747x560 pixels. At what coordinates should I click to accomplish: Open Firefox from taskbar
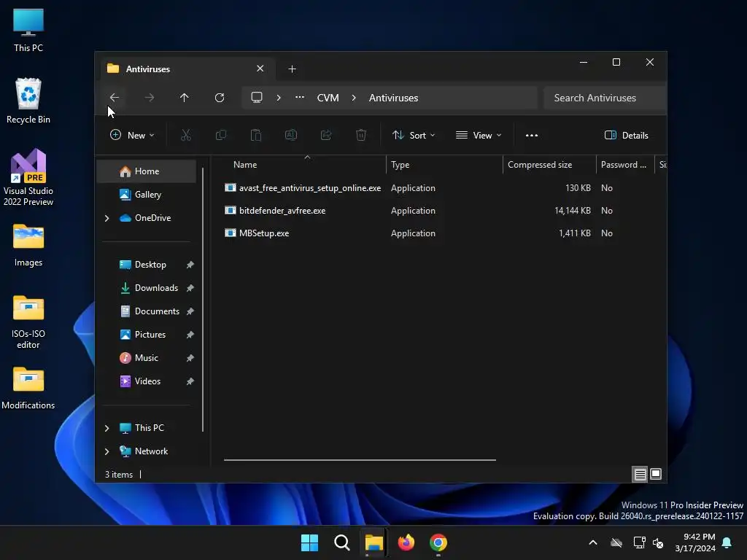[406, 542]
